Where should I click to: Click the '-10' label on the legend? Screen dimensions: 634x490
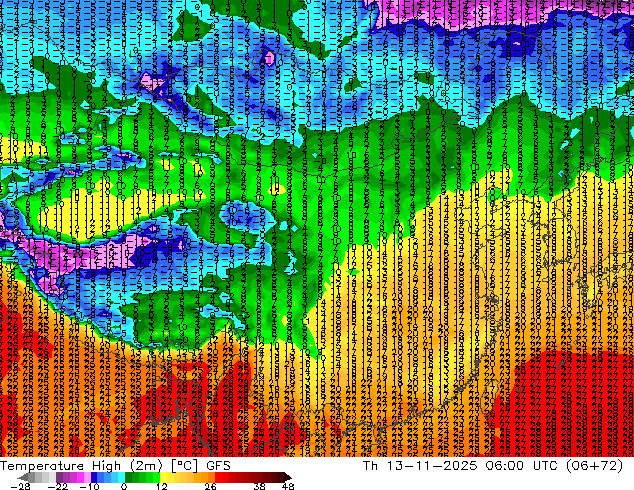pyautogui.click(x=89, y=486)
